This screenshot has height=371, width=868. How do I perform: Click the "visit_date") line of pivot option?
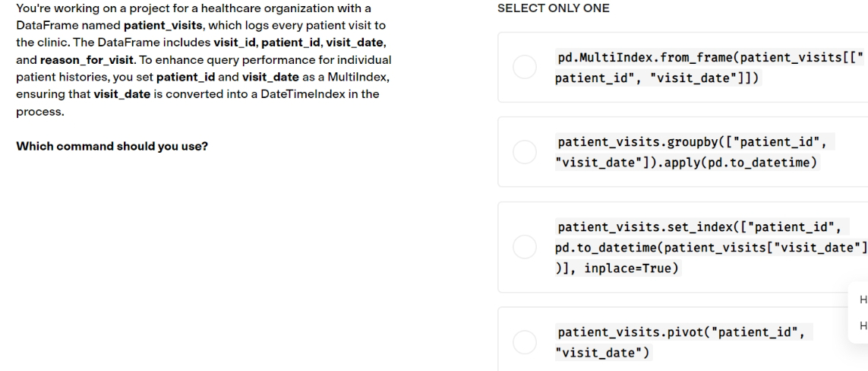604,353
